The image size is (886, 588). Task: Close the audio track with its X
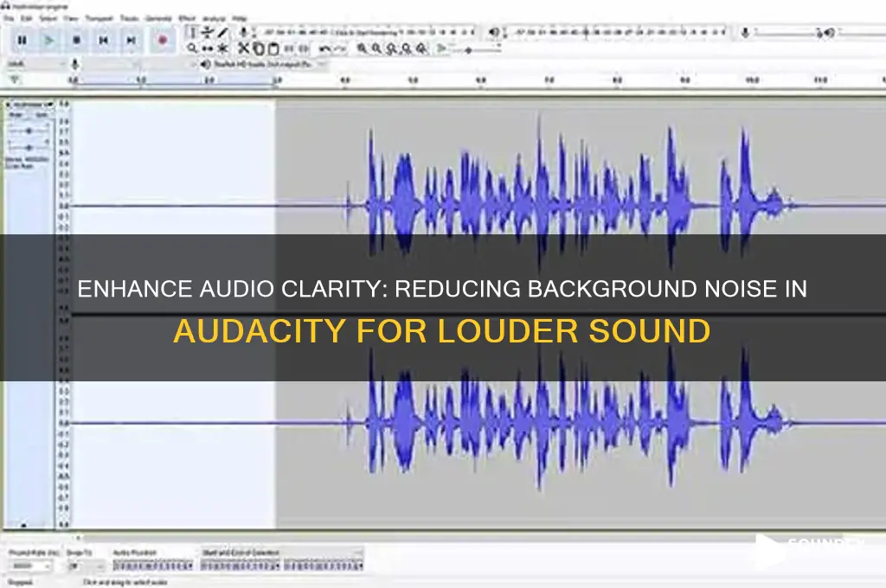point(9,105)
